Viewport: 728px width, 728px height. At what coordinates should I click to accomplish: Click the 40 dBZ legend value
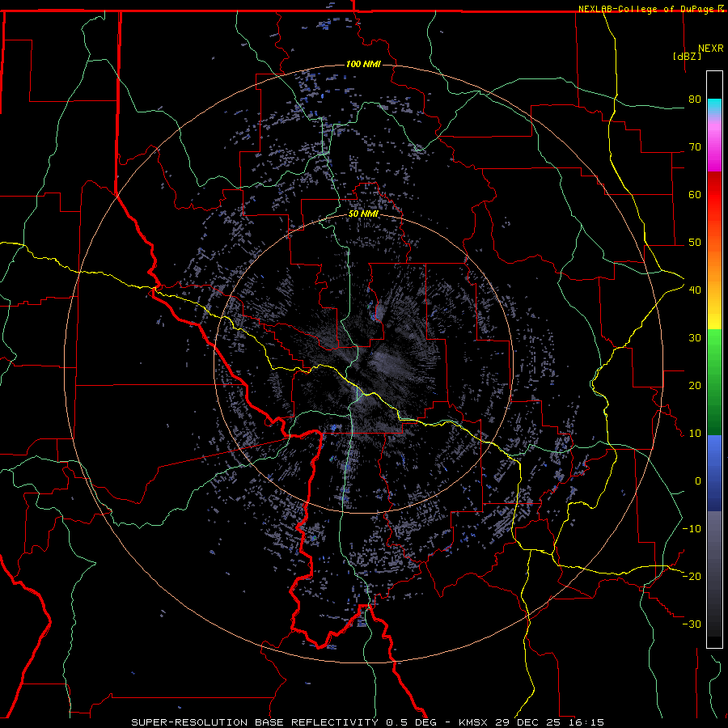click(695, 290)
